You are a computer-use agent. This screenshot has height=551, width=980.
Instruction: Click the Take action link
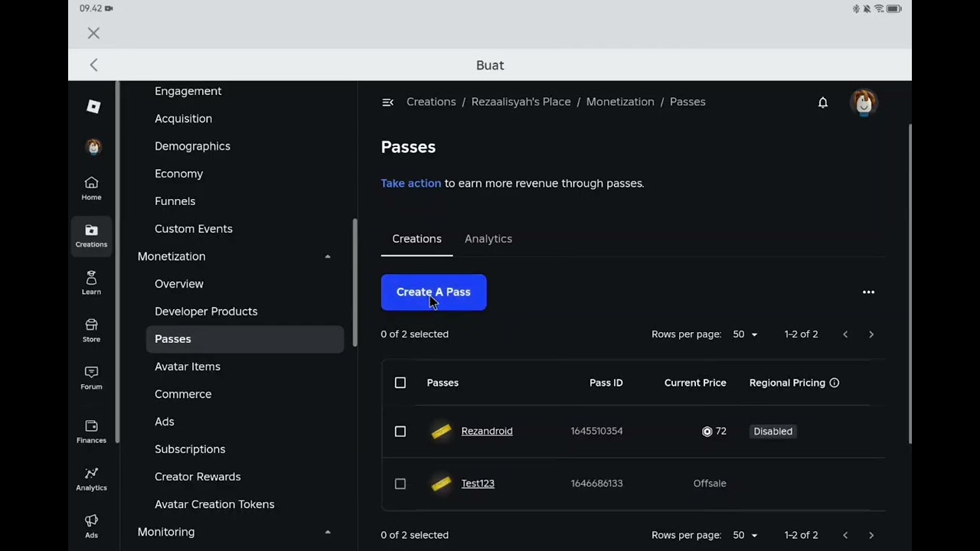point(411,184)
